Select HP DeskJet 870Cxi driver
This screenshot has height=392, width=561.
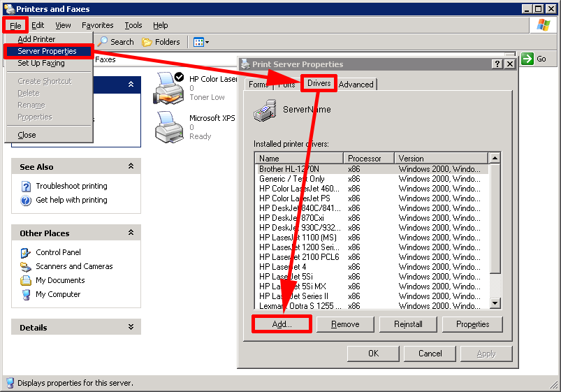(x=372, y=218)
